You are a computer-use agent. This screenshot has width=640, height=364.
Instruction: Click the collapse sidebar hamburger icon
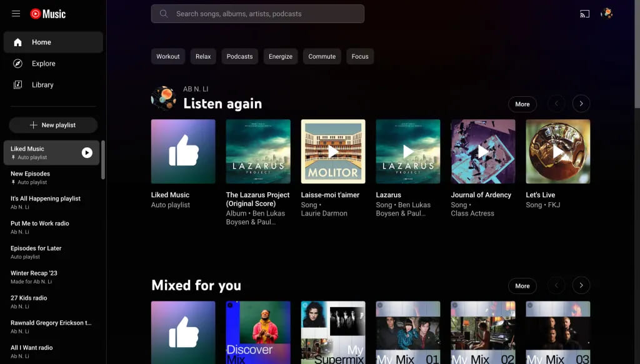coord(16,13)
